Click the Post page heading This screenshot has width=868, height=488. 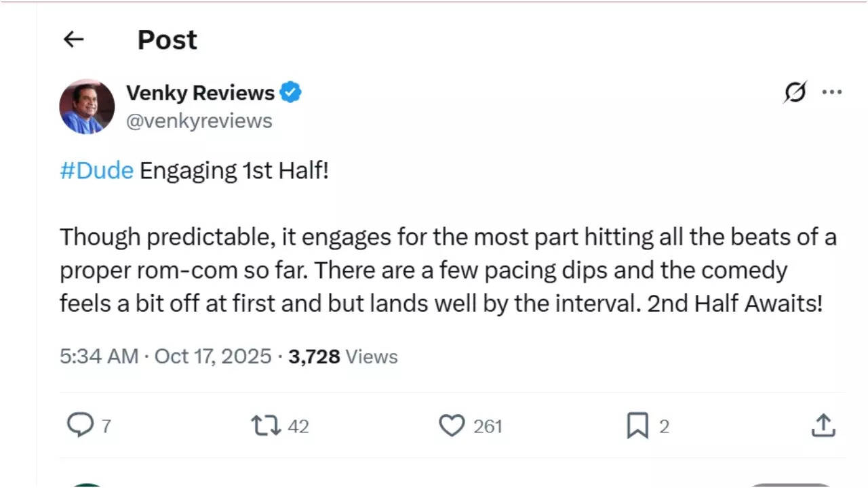[167, 40]
